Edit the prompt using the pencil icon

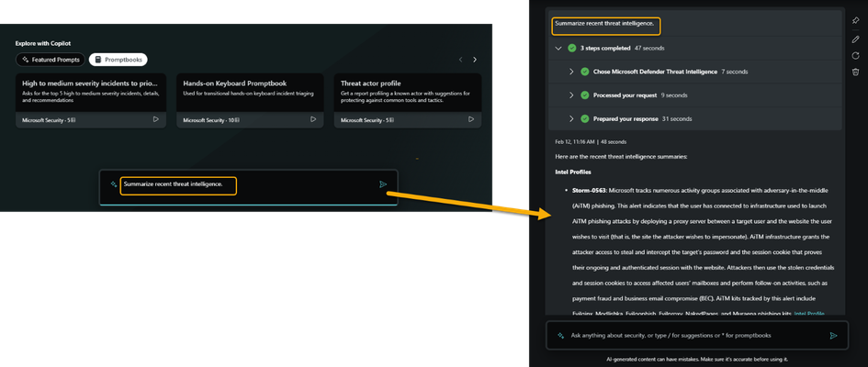coord(855,39)
